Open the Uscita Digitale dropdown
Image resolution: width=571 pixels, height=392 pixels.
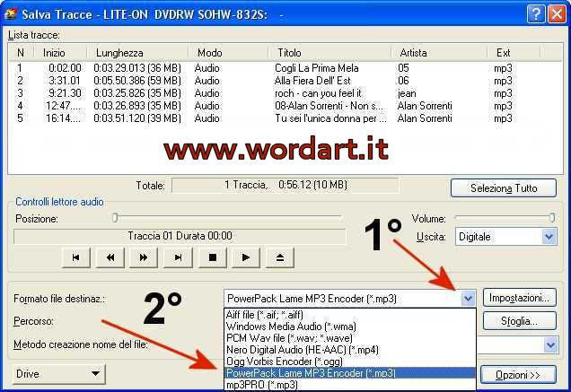click(x=549, y=237)
